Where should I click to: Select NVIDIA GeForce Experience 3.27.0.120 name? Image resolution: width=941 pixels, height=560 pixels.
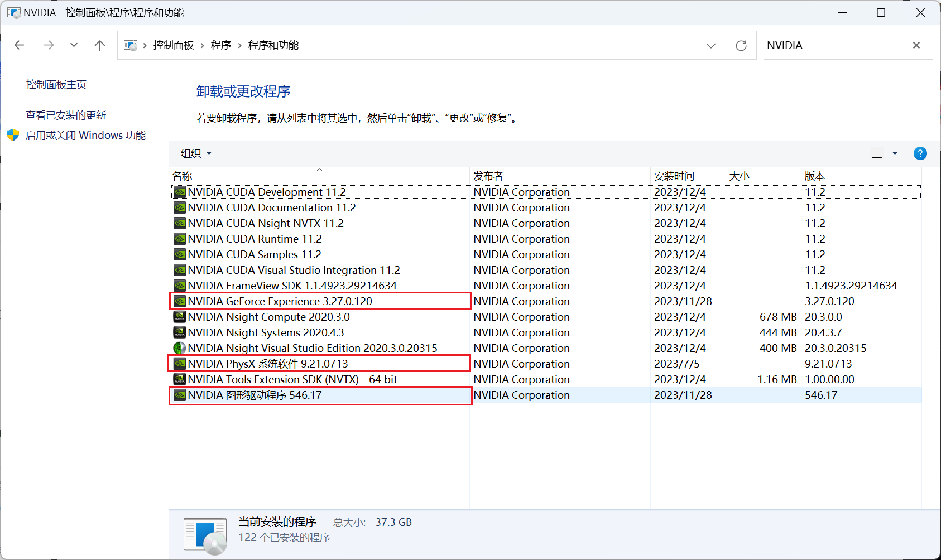[280, 302]
